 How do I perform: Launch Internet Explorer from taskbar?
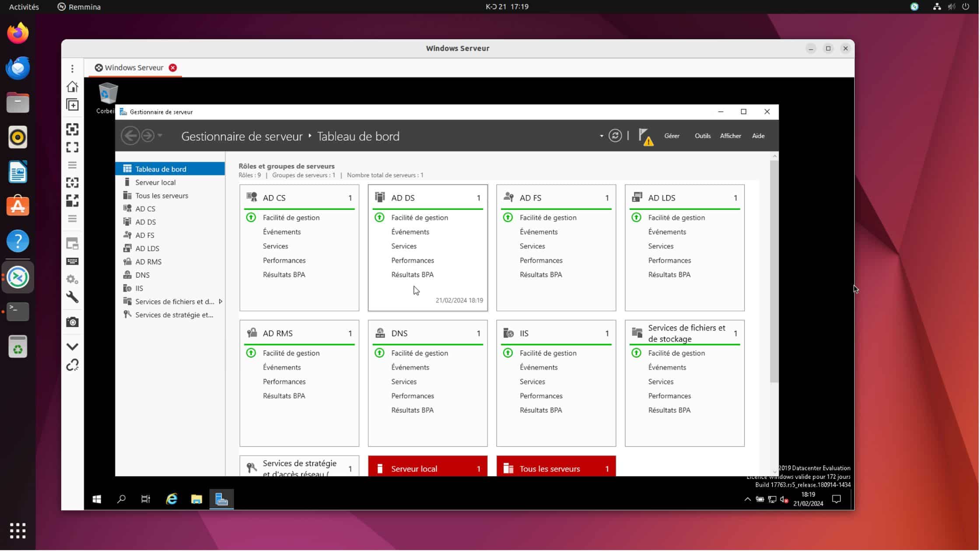tap(171, 499)
